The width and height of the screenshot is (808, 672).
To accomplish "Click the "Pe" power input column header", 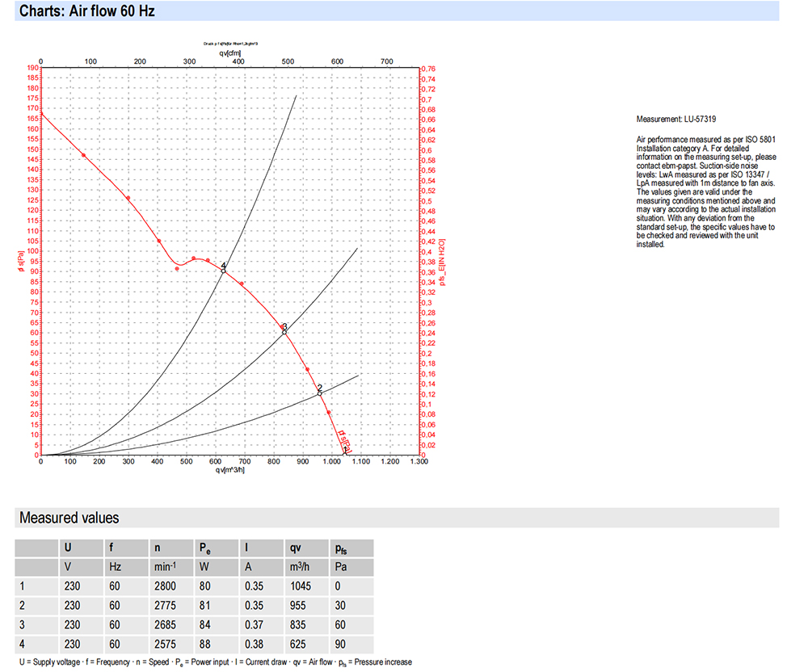I will 204,548.
